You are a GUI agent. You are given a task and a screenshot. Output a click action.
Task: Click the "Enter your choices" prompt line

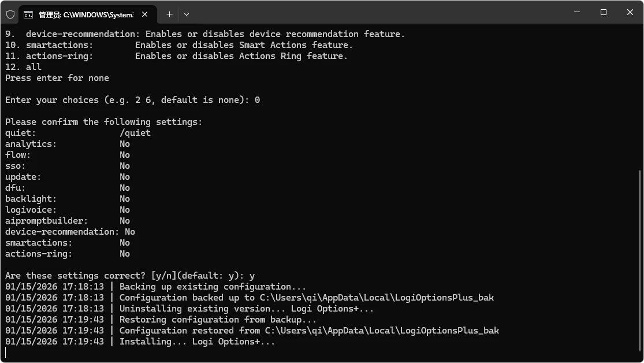[132, 100]
